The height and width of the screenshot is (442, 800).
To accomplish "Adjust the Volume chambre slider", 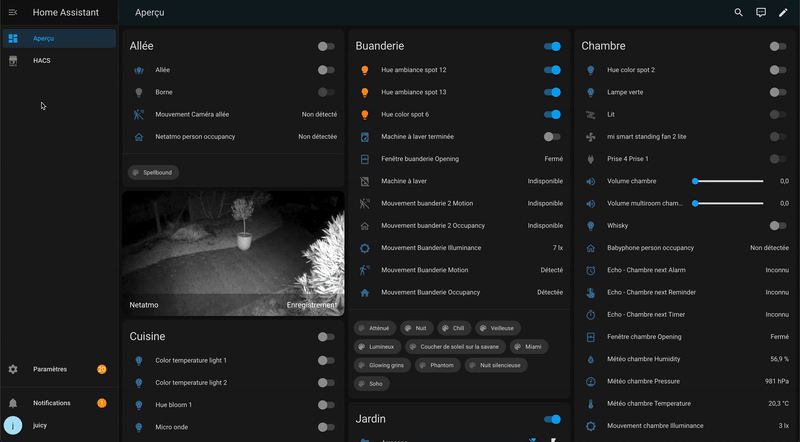I will (x=729, y=181).
